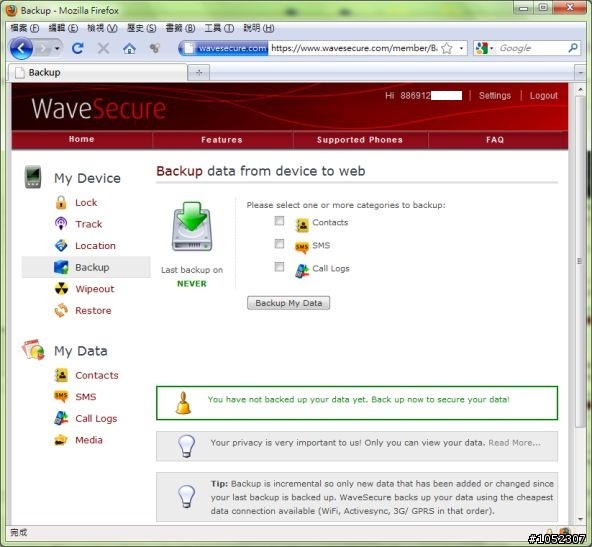
Task: Open the Wipeout link
Action: 95,289
